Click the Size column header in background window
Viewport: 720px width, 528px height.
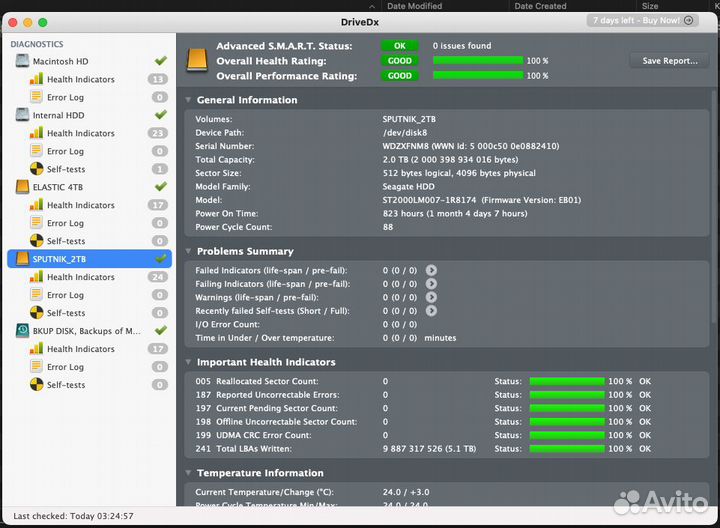(x=650, y=6)
